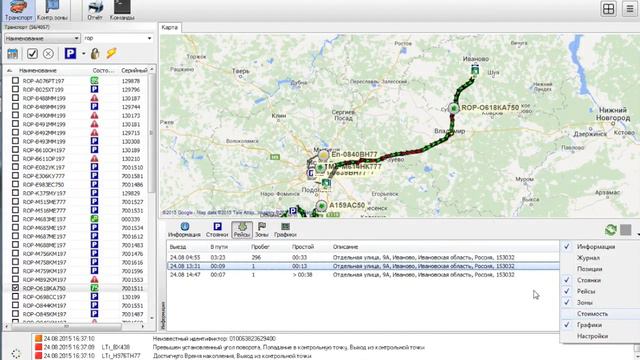Click the blue parking P toolbar icon

pos(70,53)
